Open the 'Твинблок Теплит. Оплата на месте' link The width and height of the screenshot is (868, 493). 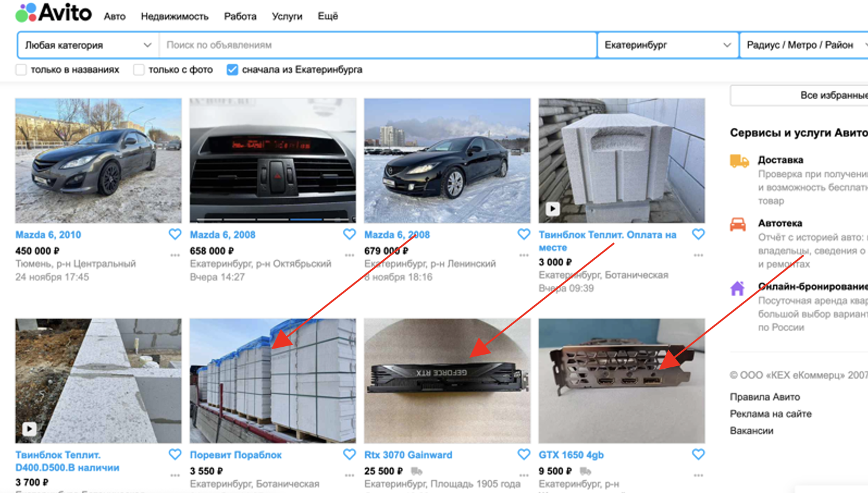[608, 240]
